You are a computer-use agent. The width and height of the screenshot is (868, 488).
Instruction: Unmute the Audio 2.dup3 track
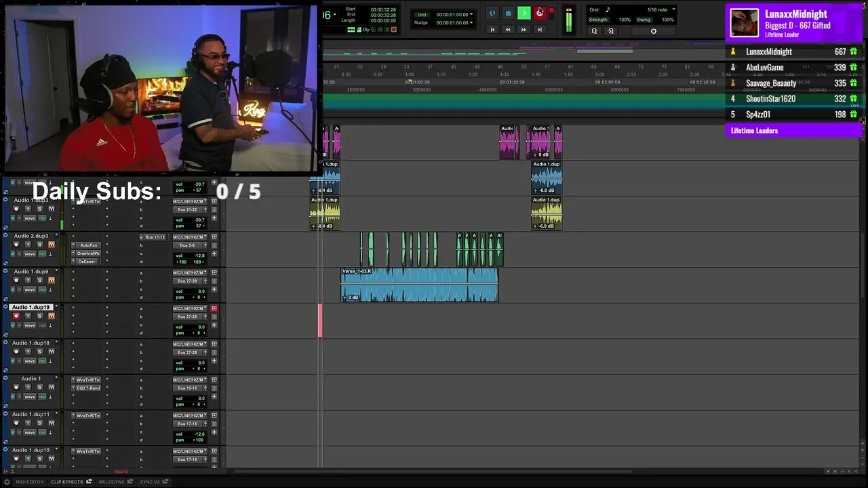(51, 245)
